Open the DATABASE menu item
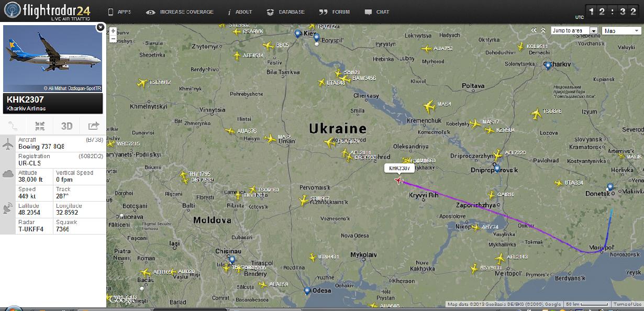 point(286,12)
